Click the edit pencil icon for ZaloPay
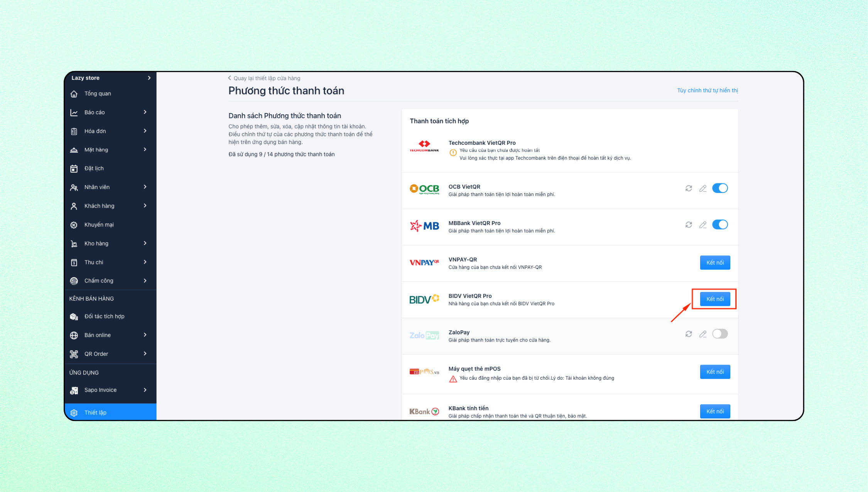The width and height of the screenshot is (868, 492). click(x=703, y=334)
